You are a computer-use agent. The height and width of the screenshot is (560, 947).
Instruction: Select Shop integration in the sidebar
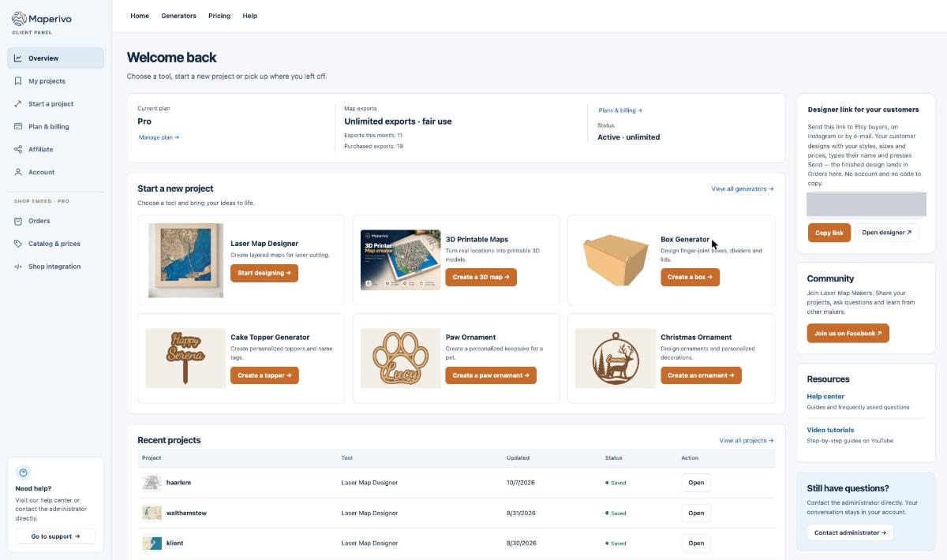[55, 267]
